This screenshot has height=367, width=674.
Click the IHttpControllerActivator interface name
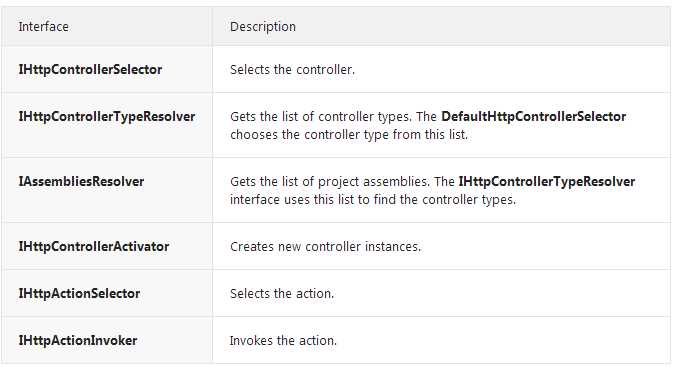pyautogui.click(x=94, y=246)
